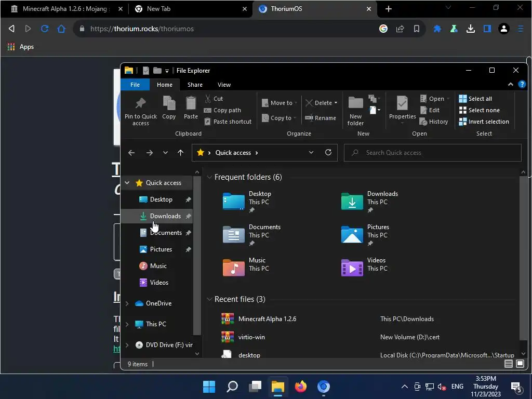The width and height of the screenshot is (532, 399).
Task: Click Select none in the ribbon
Action: click(480, 110)
